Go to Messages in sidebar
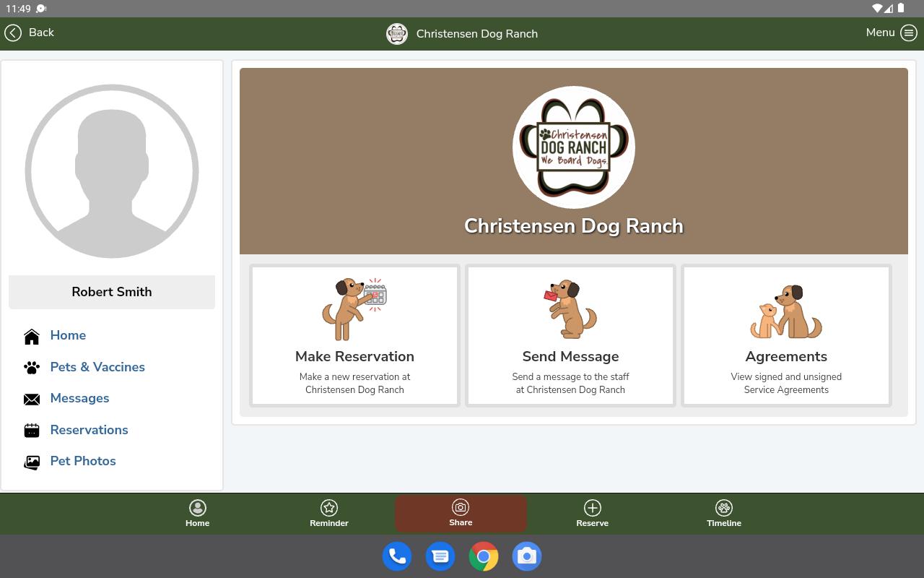924x578 pixels. pos(79,398)
